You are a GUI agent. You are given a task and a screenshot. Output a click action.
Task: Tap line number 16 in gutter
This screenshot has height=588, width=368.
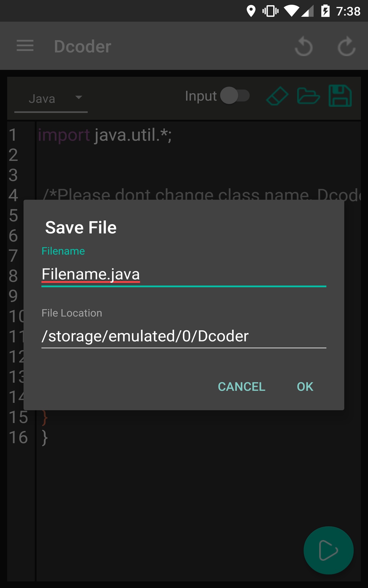click(18, 437)
